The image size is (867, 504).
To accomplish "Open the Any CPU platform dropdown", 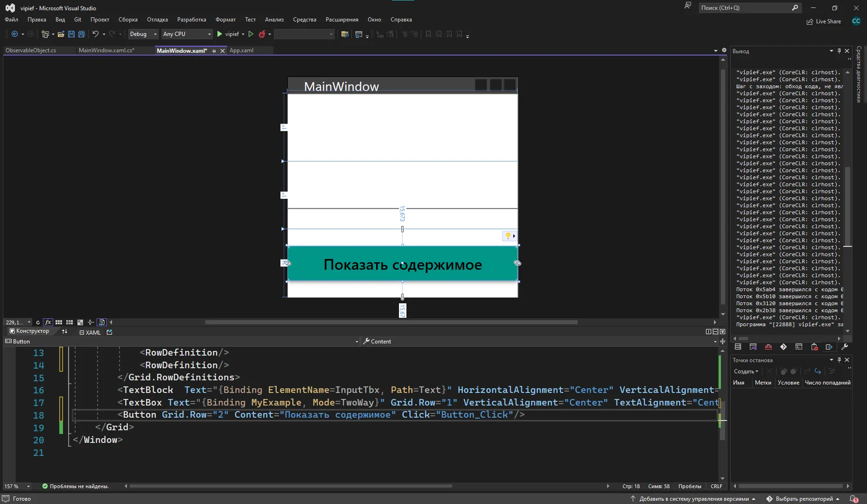I will (x=187, y=34).
